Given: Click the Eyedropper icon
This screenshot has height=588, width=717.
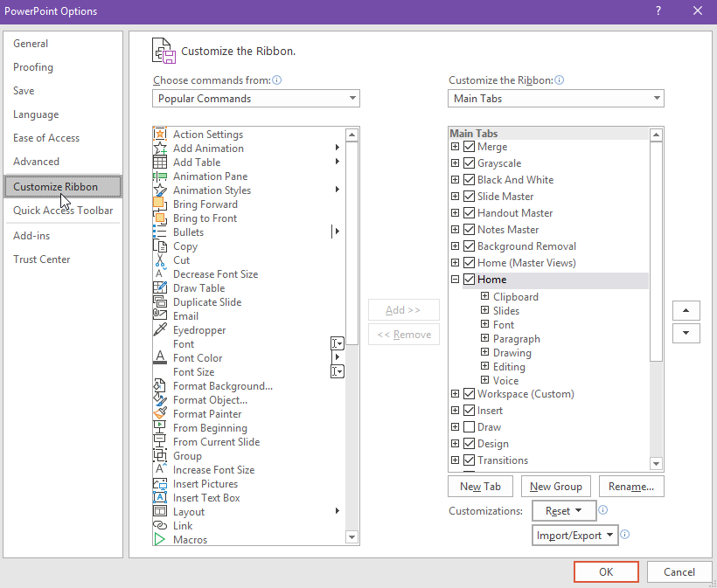Looking at the screenshot, I should tap(160, 330).
